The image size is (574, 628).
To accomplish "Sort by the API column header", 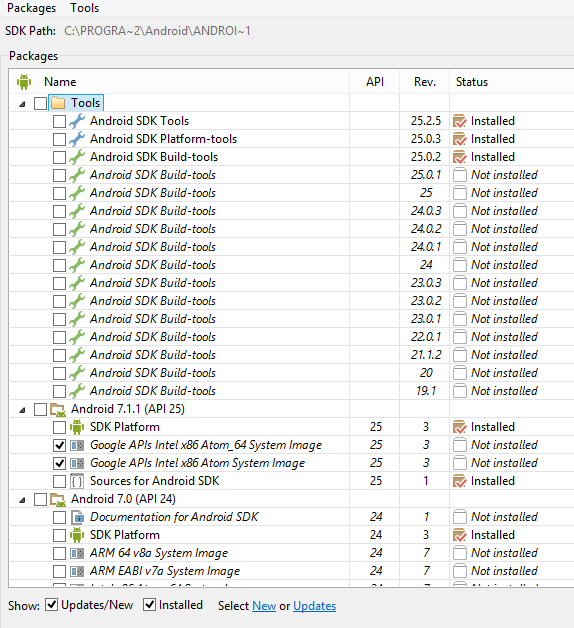I will coord(375,82).
